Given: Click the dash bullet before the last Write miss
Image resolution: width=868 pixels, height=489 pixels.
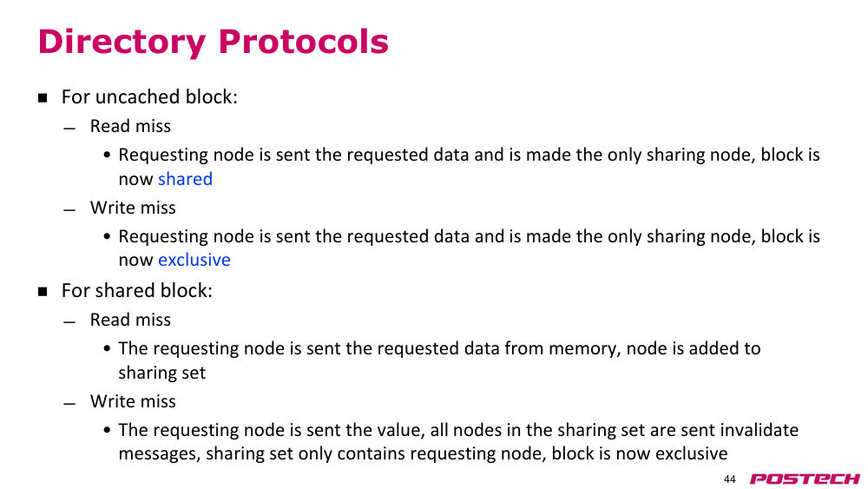Looking at the screenshot, I should [69, 404].
